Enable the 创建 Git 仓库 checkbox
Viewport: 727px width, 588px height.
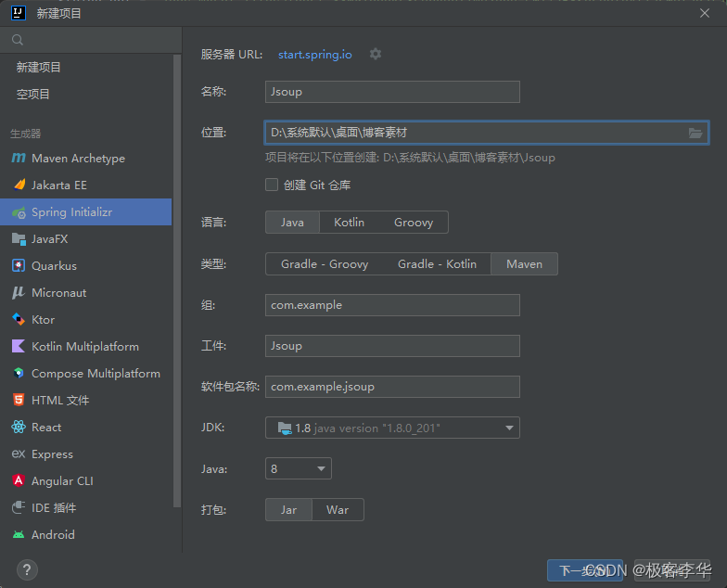[x=272, y=185]
